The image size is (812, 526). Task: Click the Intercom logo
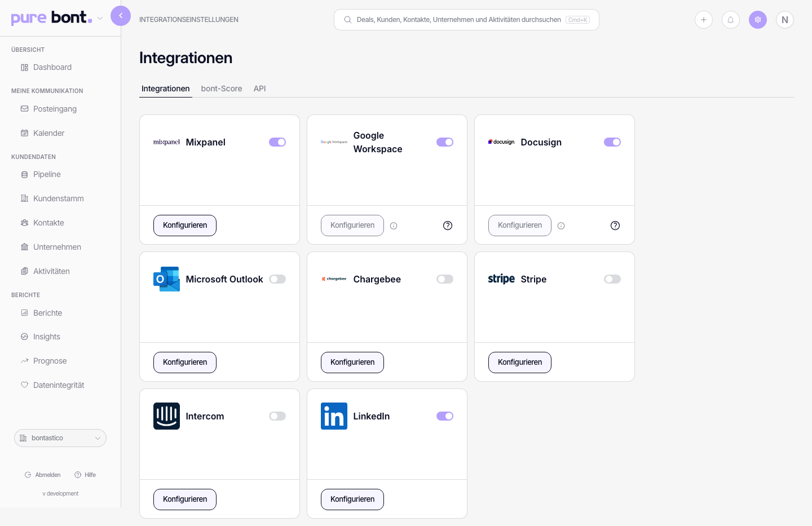(166, 416)
